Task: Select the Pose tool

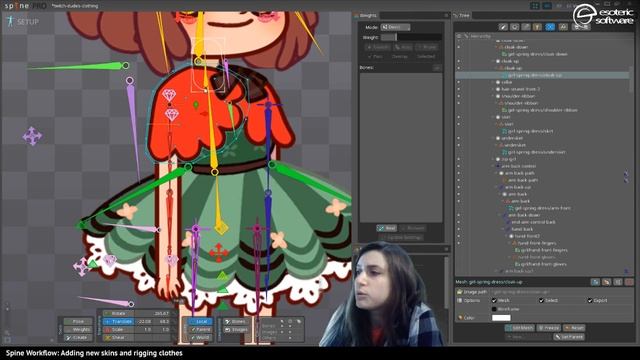Action: 78,322
